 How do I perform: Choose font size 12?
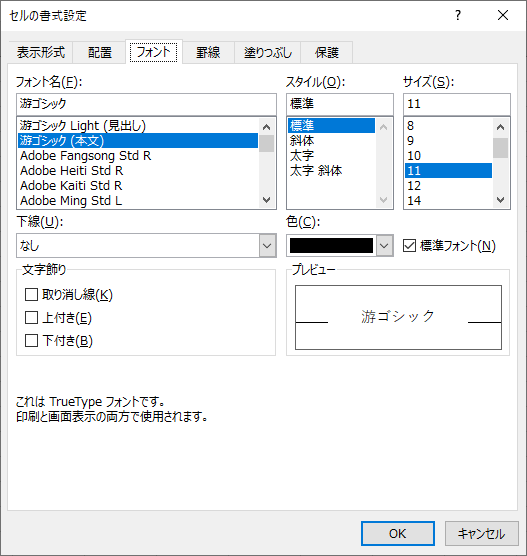coord(448,185)
